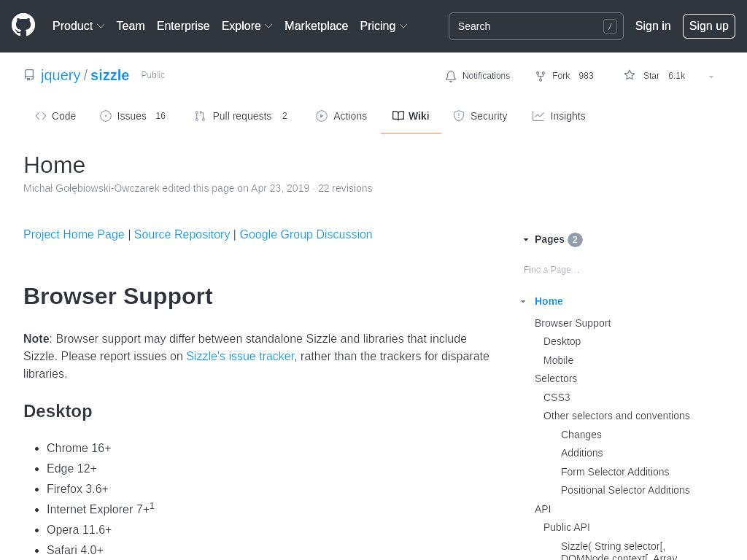Open the Source Repository link
The width and height of the screenshot is (747, 560).
click(x=182, y=234)
